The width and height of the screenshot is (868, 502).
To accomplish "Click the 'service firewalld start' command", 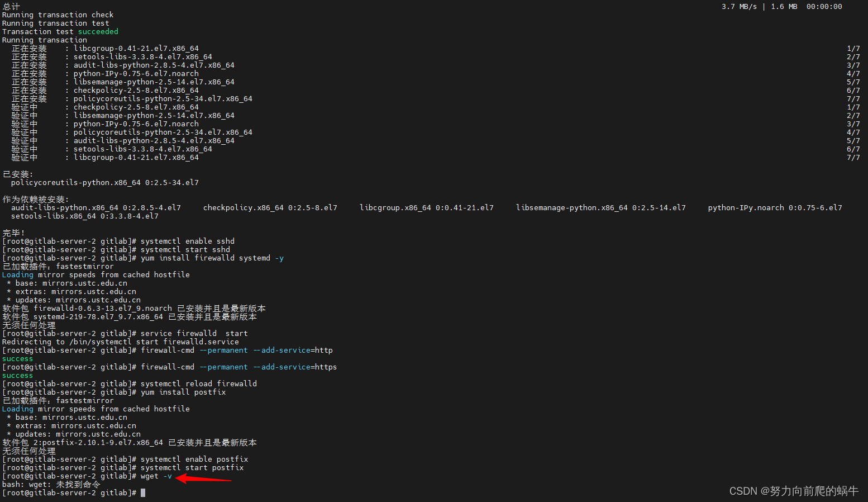I will pyautogui.click(x=194, y=334).
